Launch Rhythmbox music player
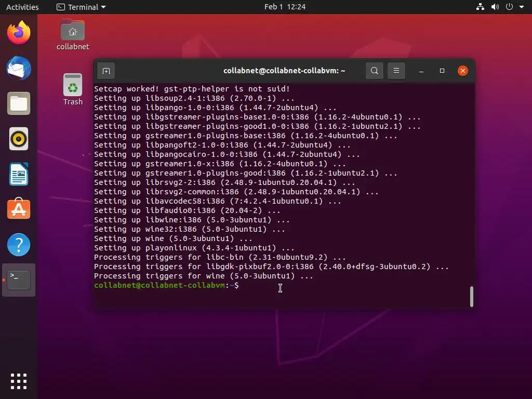 click(19, 139)
